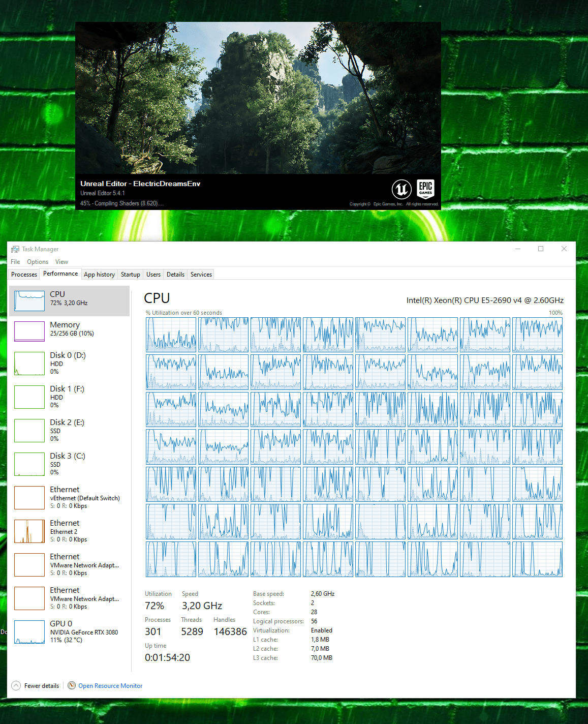Click the first logical processor graph
Viewport: 588px width, 724px height.
pyautogui.click(x=171, y=335)
